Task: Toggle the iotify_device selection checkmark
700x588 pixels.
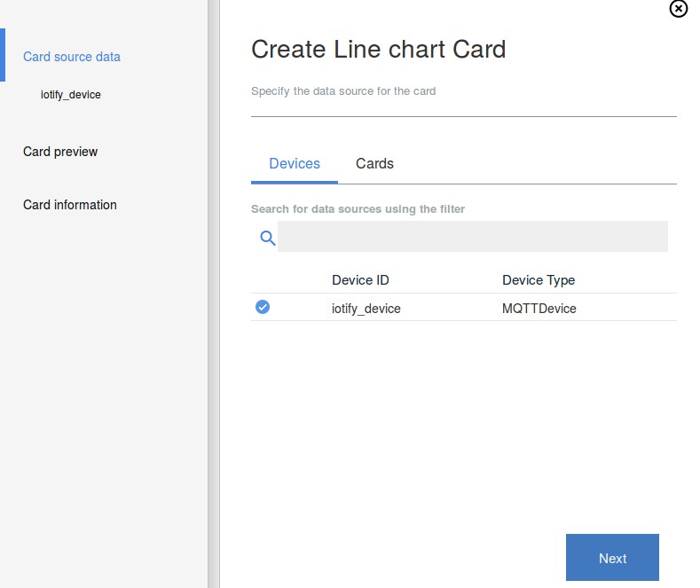Action: tap(263, 307)
